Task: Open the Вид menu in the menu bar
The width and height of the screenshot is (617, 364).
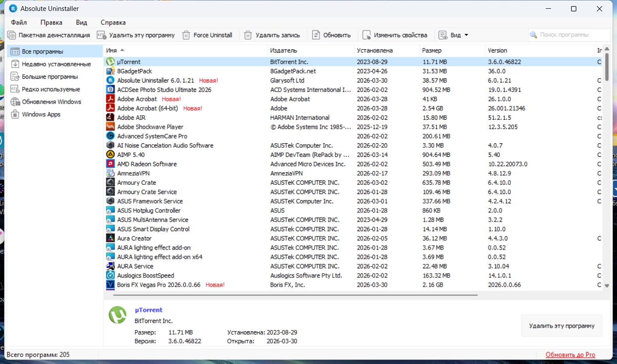Action: coord(81,22)
